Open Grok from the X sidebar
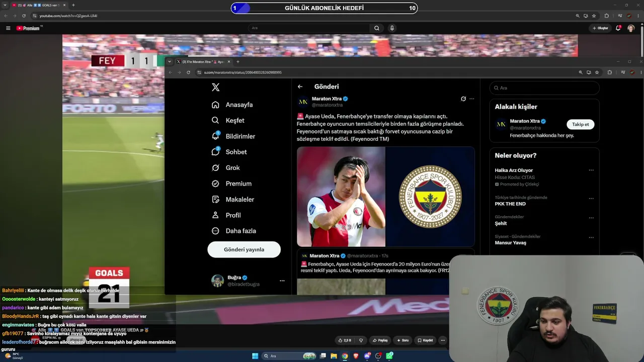 tap(226, 168)
